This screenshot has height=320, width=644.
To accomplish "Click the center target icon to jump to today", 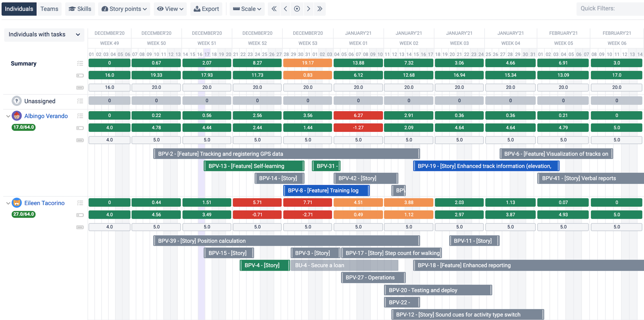I will pos(297,9).
